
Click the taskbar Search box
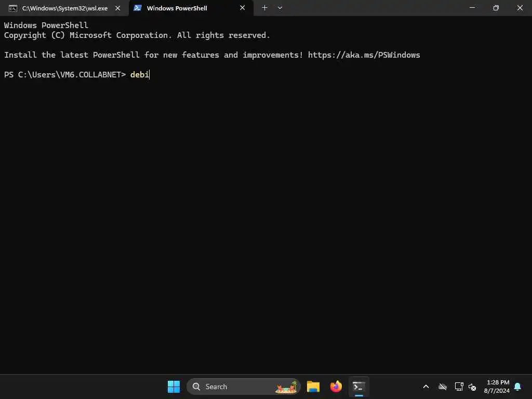(x=244, y=387)
